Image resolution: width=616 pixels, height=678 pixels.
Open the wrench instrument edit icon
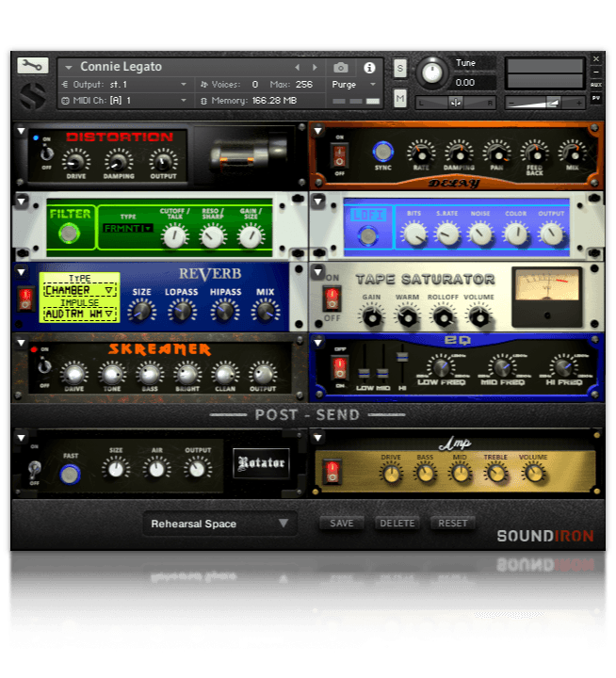tap(33, 65)
